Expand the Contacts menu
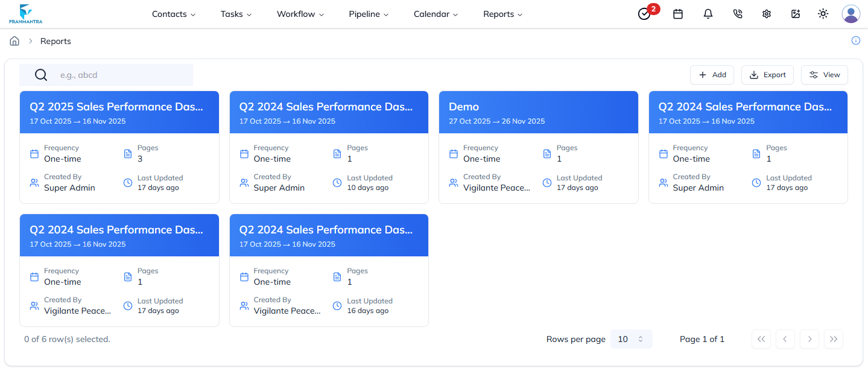Viewport: 868px width, 374px height. tap(173, 14)
